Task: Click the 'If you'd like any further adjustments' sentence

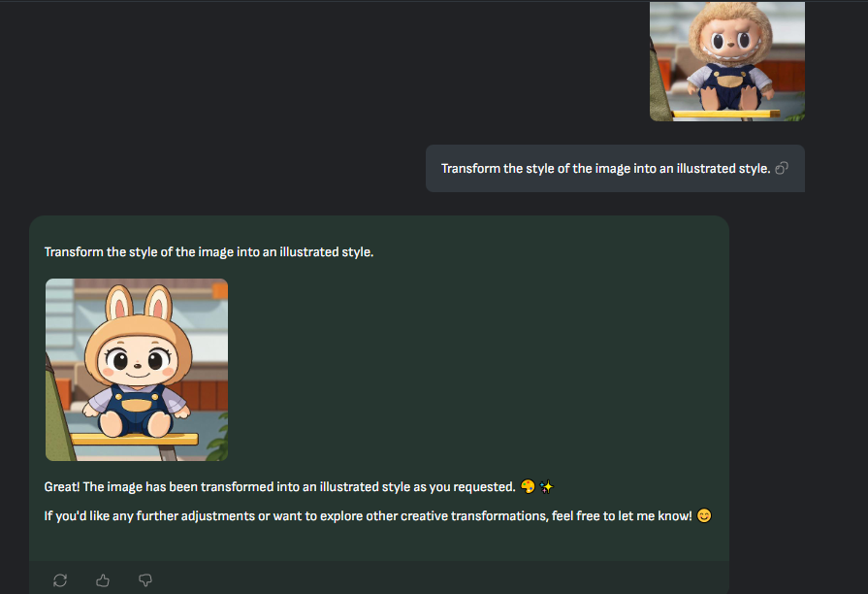Action: pos(369,516)
